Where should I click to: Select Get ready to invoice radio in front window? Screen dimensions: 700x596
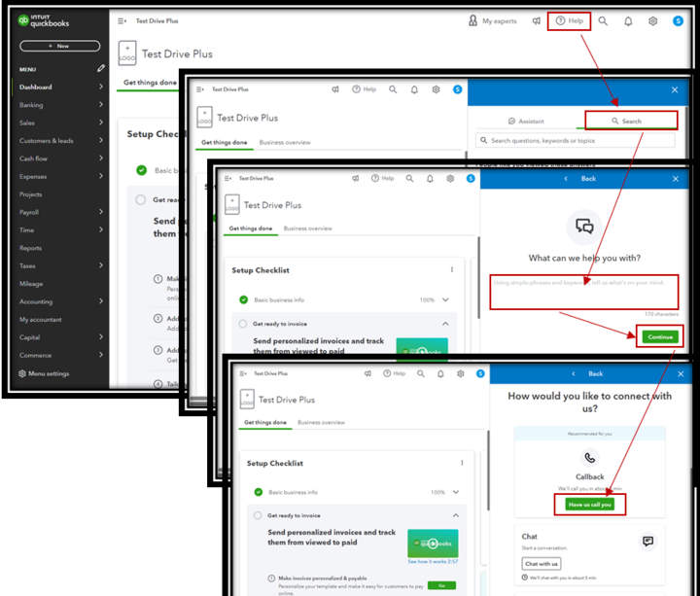tap(258, 515)
